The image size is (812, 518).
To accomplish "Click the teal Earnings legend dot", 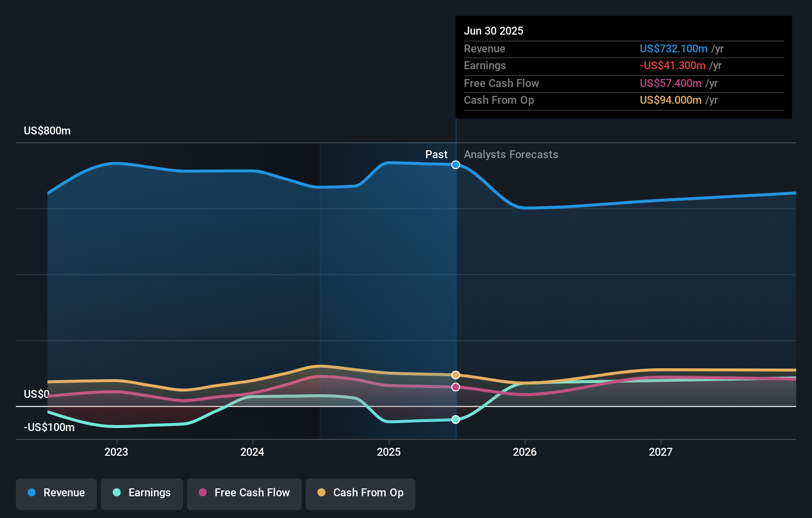I will [x=116, y=493].
